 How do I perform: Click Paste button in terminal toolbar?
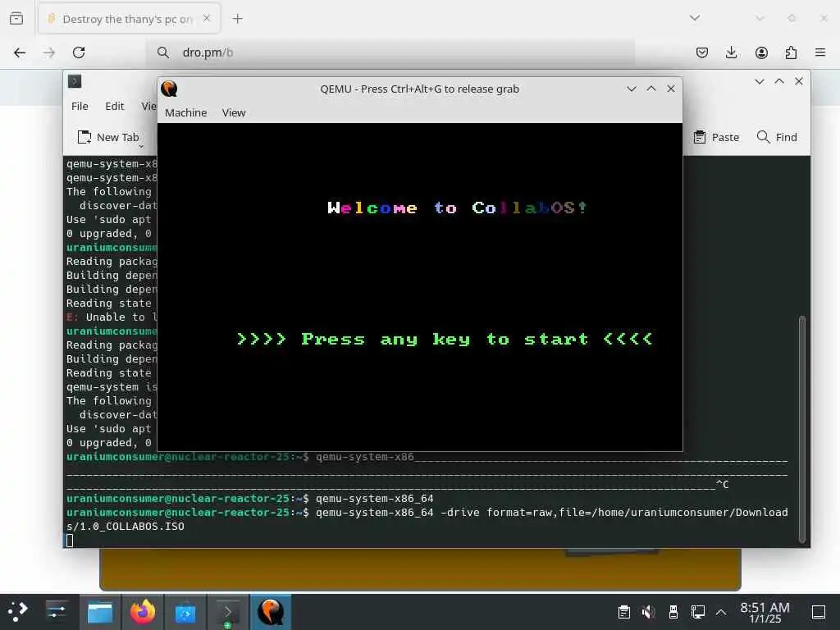[x=716, y=137]
